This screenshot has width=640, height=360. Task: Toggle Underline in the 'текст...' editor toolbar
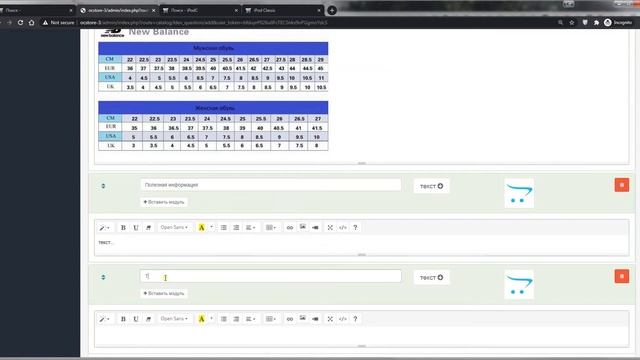(x=136, y=227)
